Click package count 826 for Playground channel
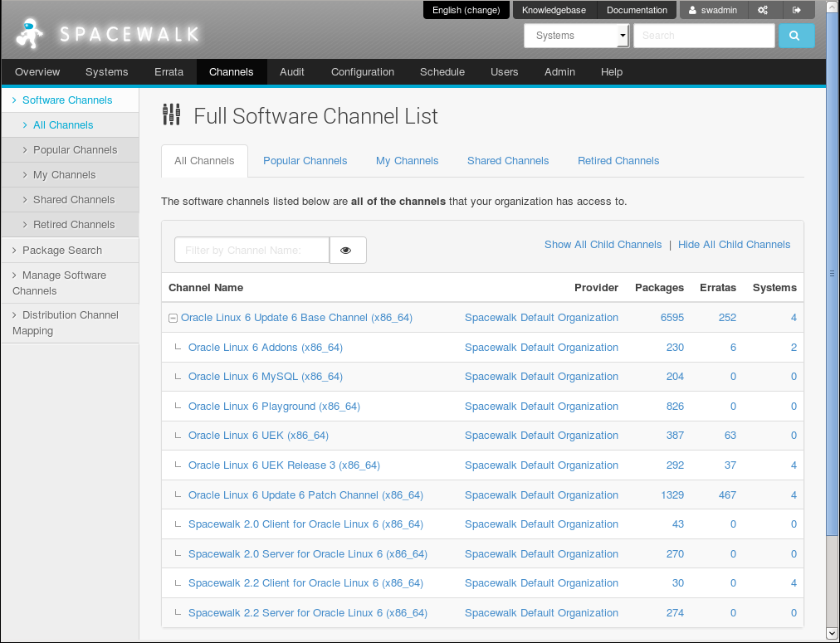Image resolution: width=840 pixels, height=643 pixels. [675, 407]
